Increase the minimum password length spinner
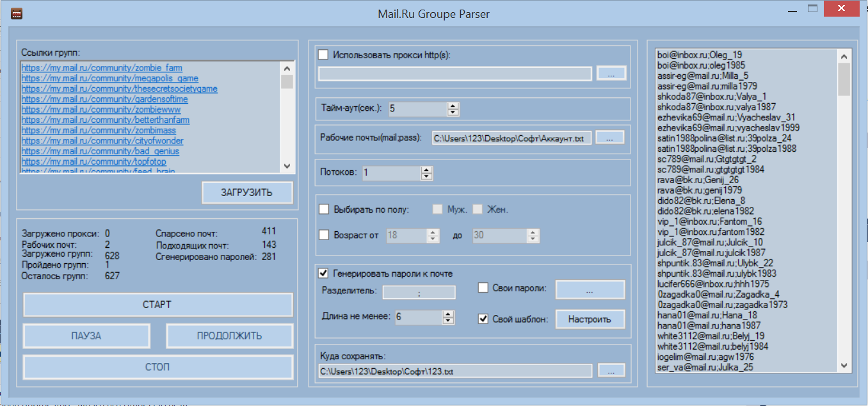The height and width of the screenshot is (406, 868). 448,313
